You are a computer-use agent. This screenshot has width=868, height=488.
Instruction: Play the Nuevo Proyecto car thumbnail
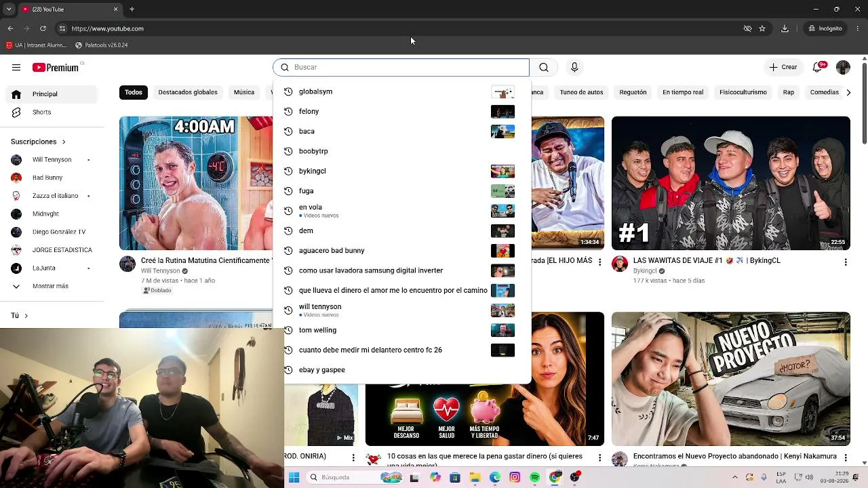(x=731, y=379)
